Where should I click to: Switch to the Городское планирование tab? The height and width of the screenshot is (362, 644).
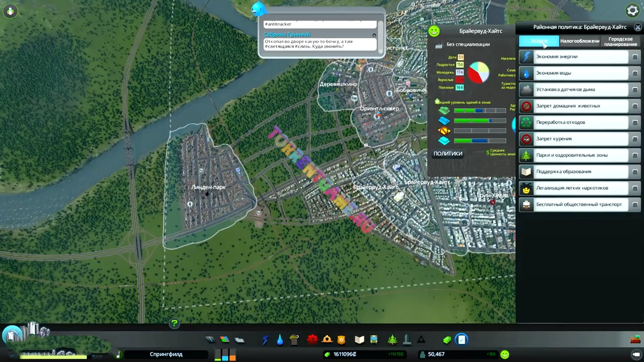pos(620,41)
